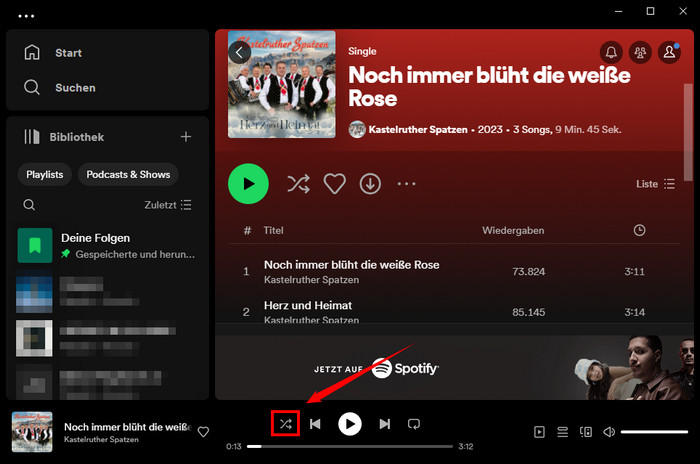Open friend activity icon
Image resolution: width=700 pixels, height=464 pixels.
(x=640, y=52)
